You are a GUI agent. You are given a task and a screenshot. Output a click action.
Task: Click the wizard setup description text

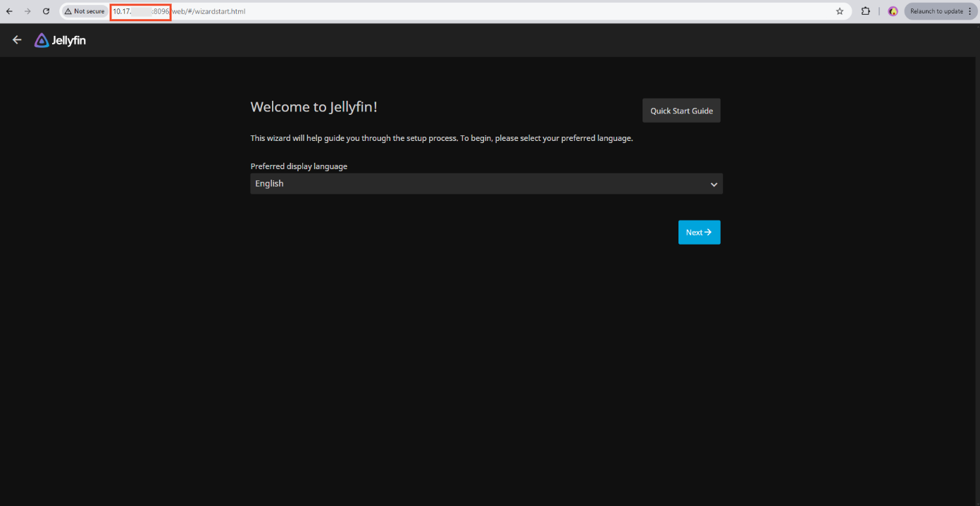pyautogui.click(x=442, y=138)
